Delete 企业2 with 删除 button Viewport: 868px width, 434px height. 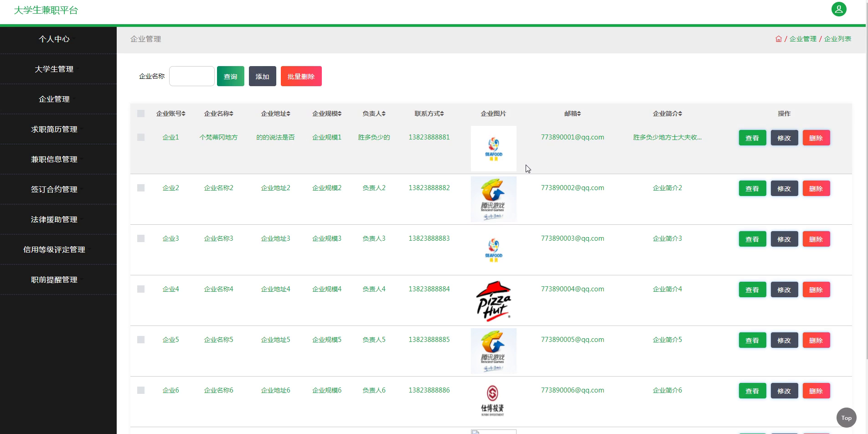[x=816, y=188]
